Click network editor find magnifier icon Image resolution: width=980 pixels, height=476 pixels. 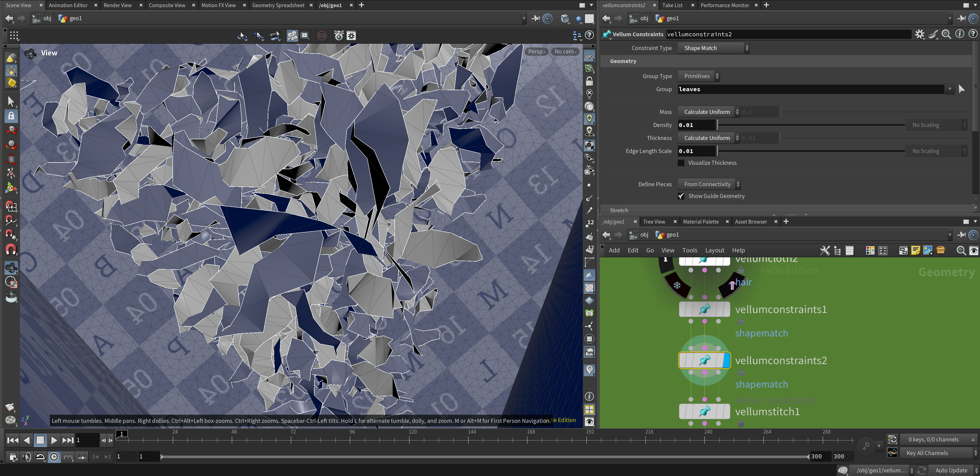961,250
